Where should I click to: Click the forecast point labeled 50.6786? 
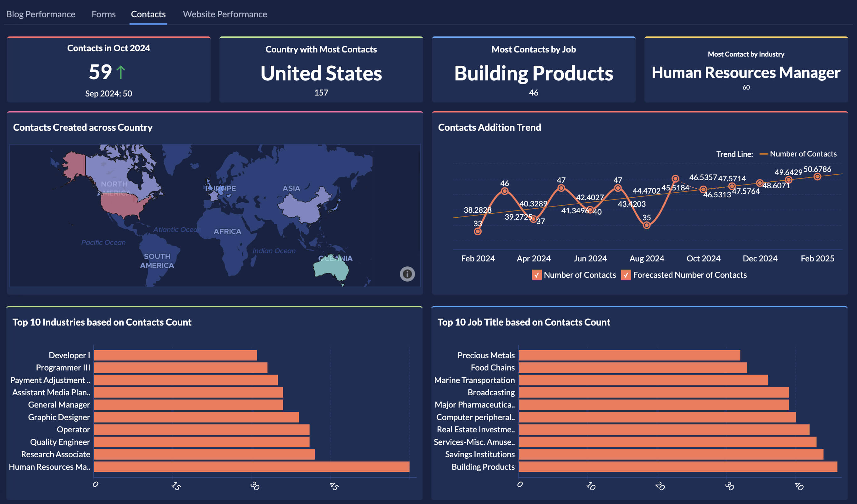point(817,176)
